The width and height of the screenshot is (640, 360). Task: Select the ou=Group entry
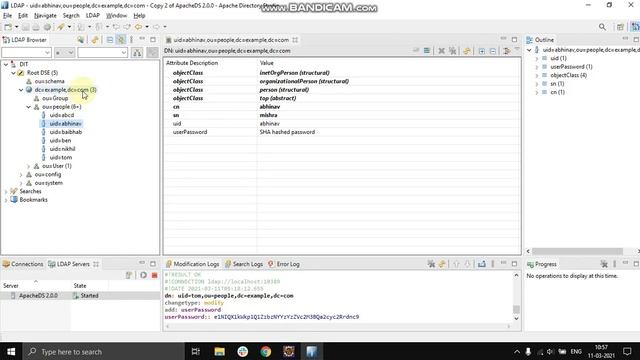[x=55, y=98]
